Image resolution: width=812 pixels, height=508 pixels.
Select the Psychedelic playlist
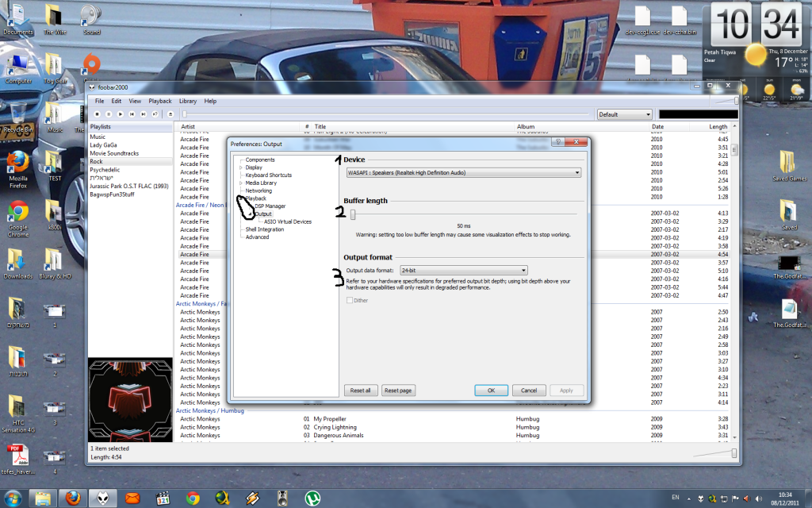coord(105,170)
